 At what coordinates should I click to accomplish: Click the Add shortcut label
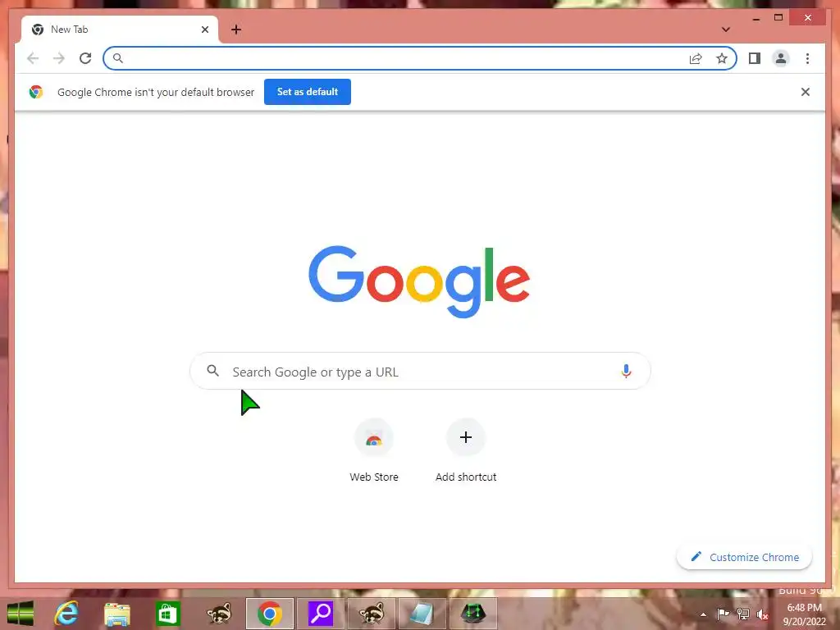point(466,477)
